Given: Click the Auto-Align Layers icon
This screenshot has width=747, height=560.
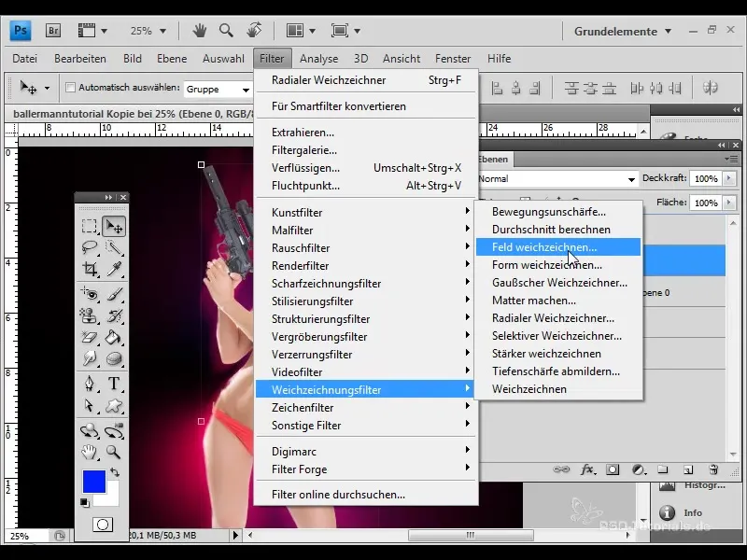Looking at the screenshot, I should [x=711, y=88].
